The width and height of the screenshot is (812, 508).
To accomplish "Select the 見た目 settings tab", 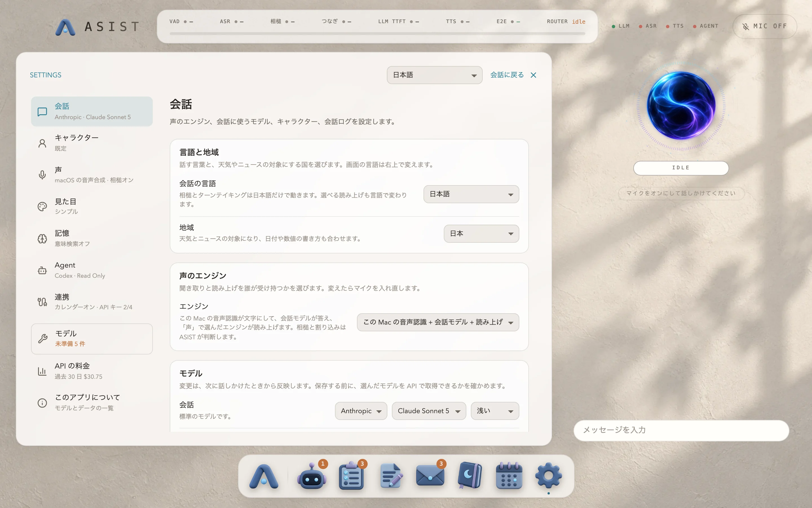I will pyautogui.click(x=92, y=207).
